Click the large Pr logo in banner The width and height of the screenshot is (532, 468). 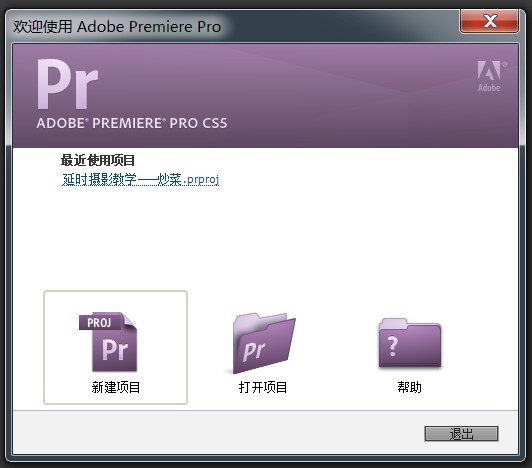point(68,84)
